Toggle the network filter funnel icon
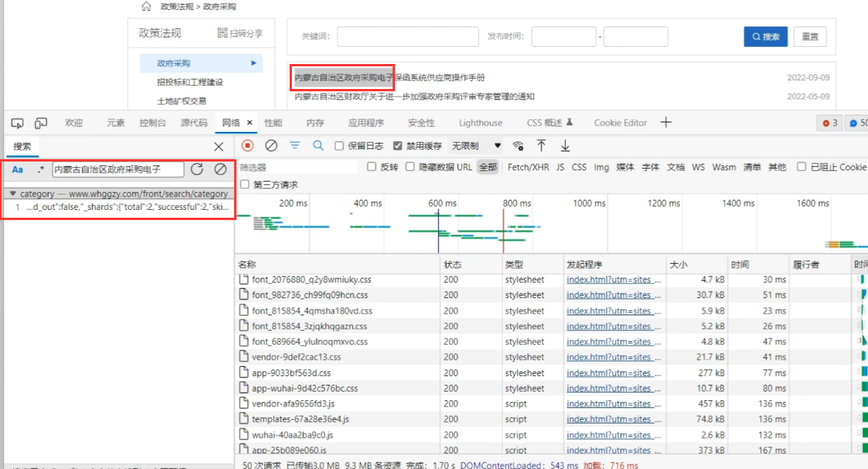 coord(295,146)
